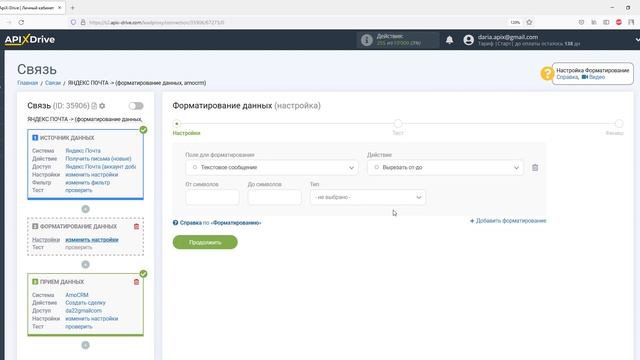The height and width of the screenshot is (360, 640).
Task: Open the Действие dropdown showing Вырезать от до
Action: point(445,167)
